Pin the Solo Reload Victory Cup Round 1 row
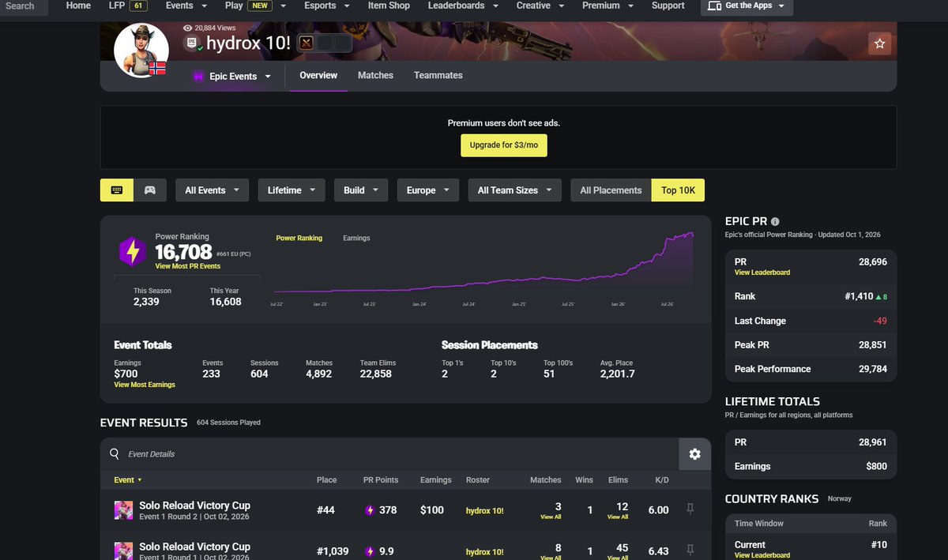Screen dimensions: 948x560 [x=690, y=551]
